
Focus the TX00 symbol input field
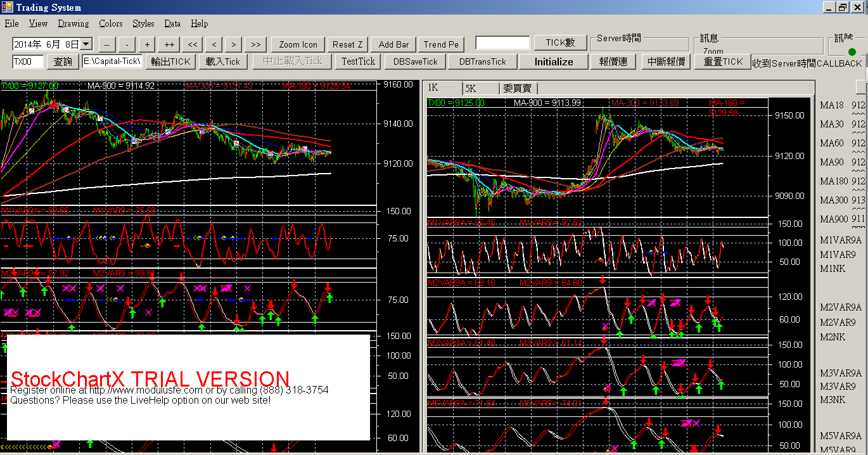(28, 61)
